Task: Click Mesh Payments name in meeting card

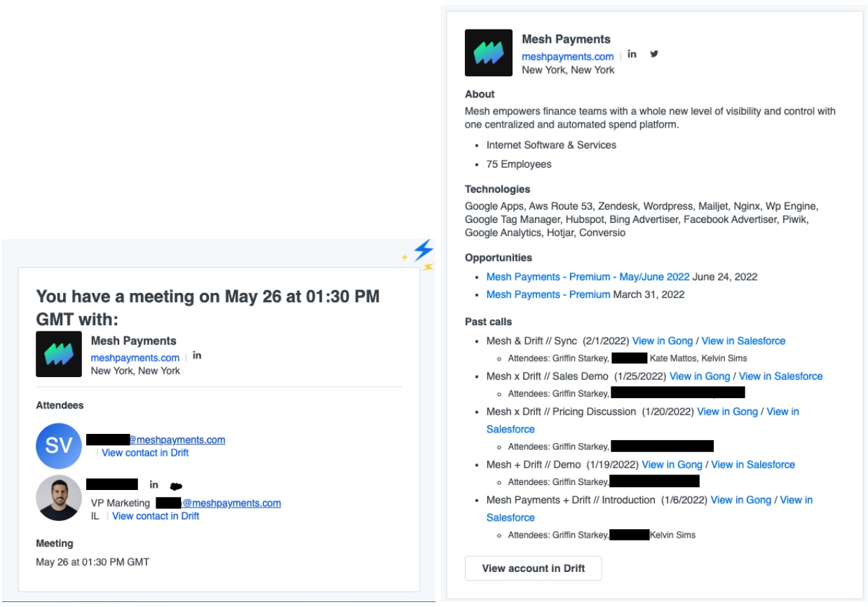Action: pos(134,341)
